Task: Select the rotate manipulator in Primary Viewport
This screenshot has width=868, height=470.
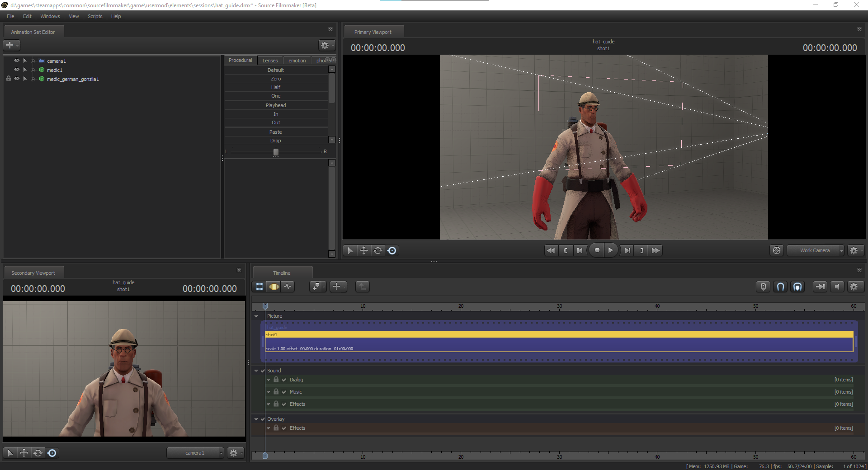Action: coord(378,250)
